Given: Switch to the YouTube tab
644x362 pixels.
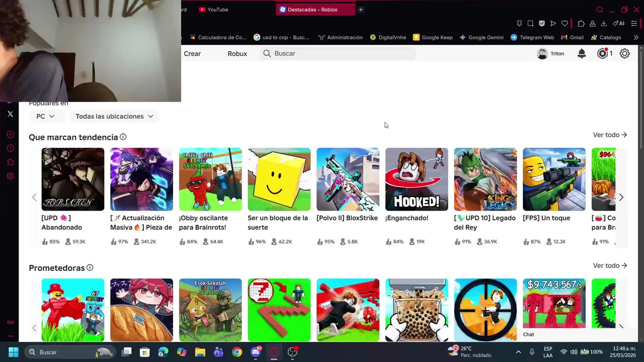Looking at the screenshot, I should (213, 10).
